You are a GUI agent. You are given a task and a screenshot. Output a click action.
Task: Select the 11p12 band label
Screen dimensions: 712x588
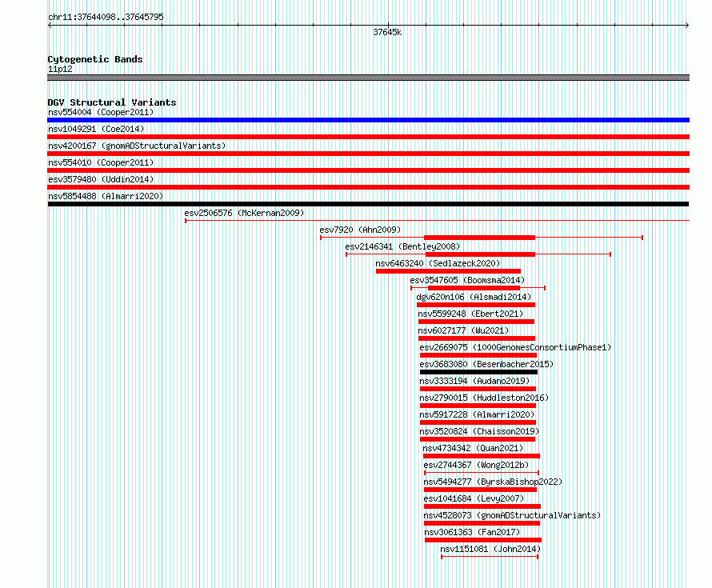60,69
